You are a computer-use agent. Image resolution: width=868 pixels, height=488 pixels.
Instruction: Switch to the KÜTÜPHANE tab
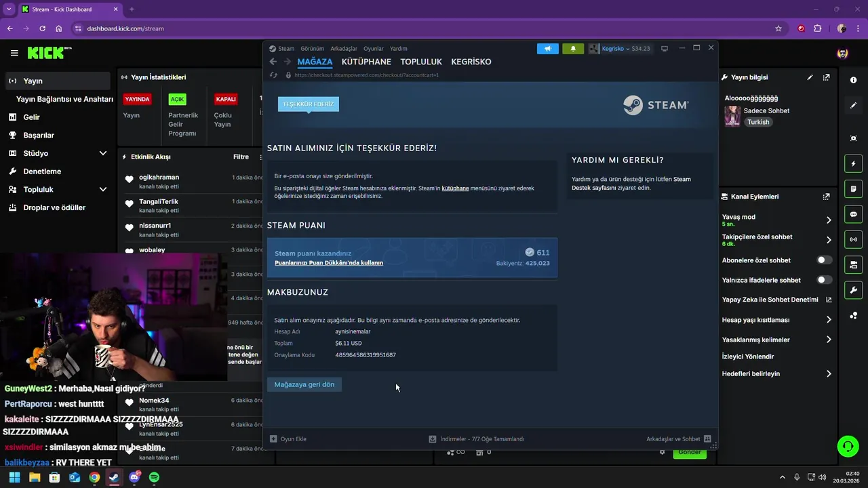[366, 62]
